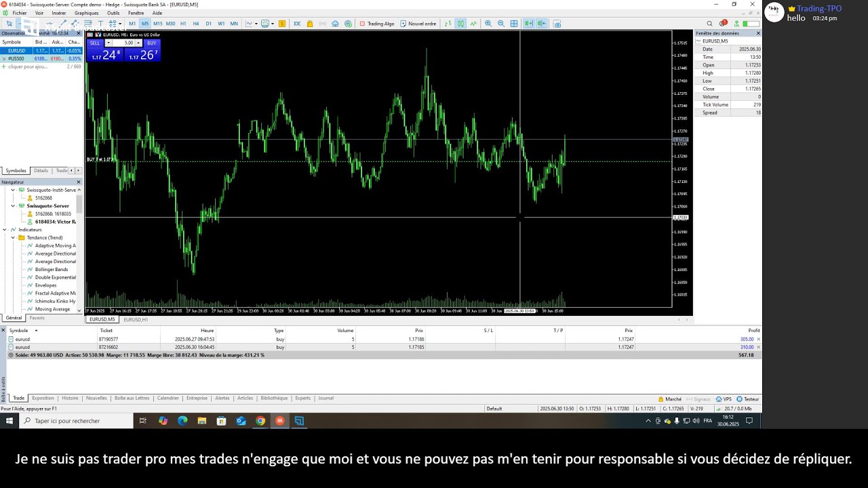Collapse the Indicateurs tree node

point(5,230)
